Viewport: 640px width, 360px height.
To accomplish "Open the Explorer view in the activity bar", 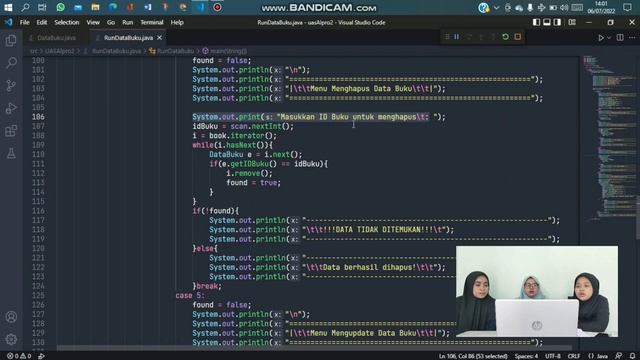I will click(x=11, y=40).
